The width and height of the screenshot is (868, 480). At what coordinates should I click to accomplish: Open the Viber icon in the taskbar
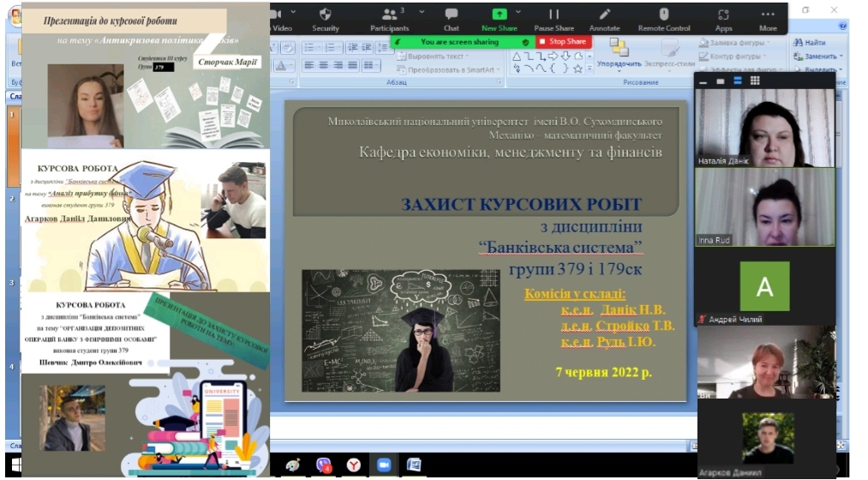323,465
